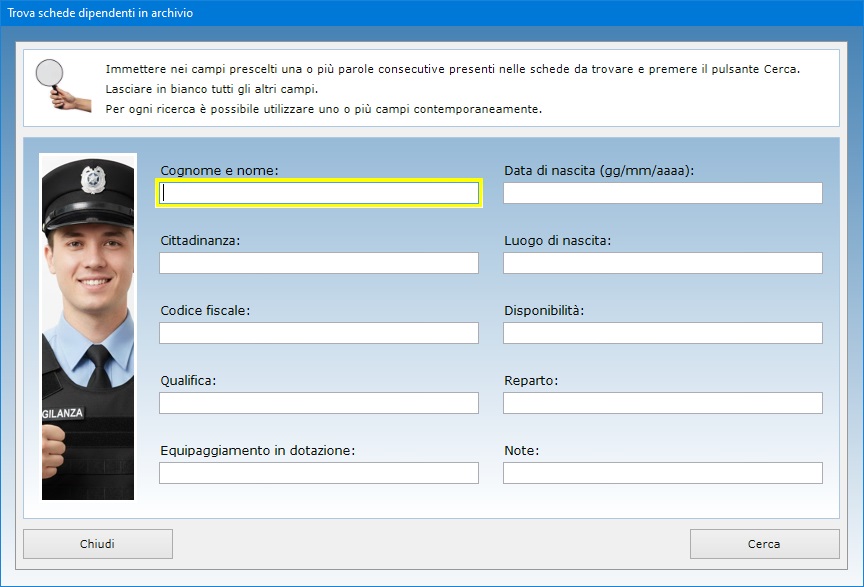Click the 'Cognome e nome:' label text
Viewport: 864px width, 587px height.
[x=219, y=171]
